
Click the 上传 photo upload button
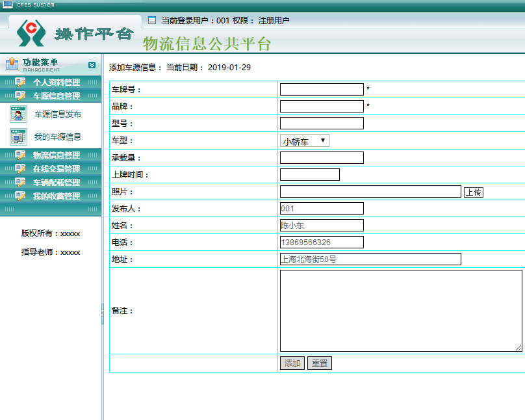tap(474, 192)
